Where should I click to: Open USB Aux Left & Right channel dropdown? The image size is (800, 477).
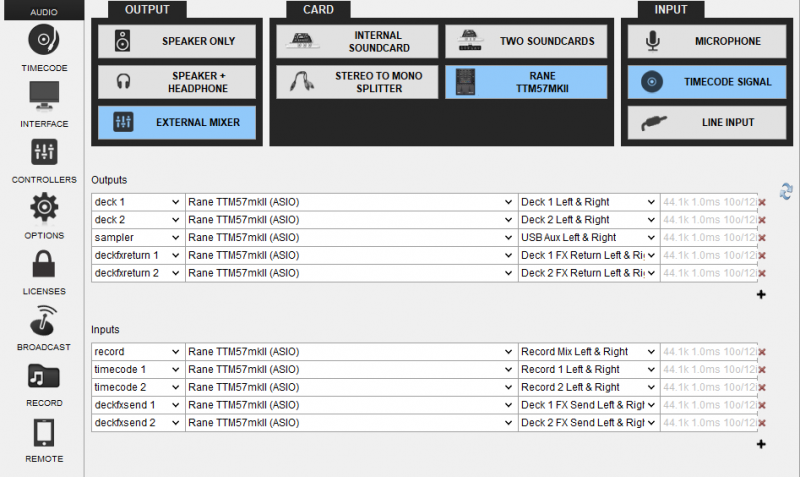coord(589,238)
